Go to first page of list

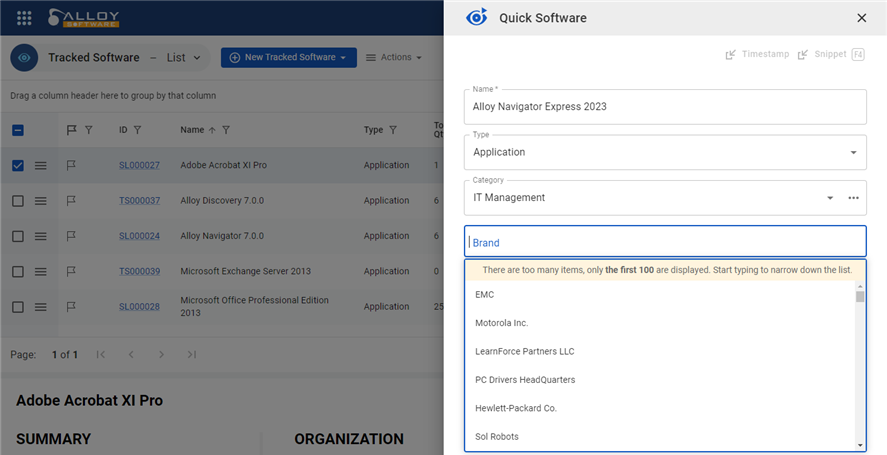tap(101, 354)
